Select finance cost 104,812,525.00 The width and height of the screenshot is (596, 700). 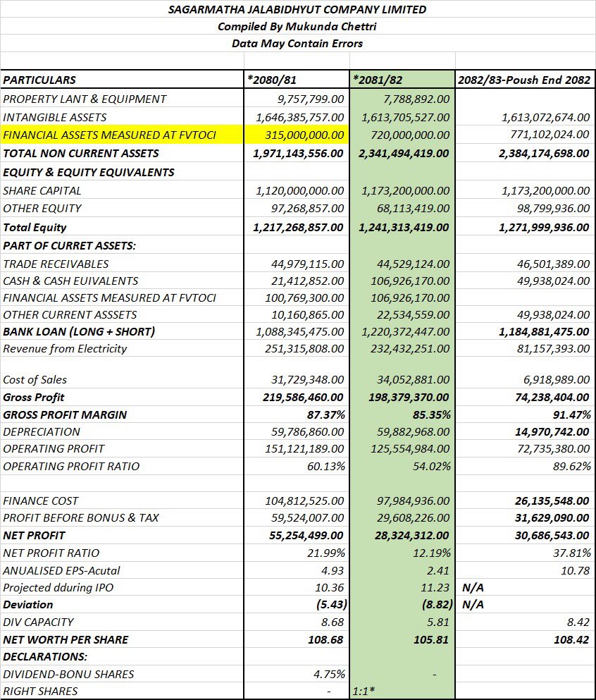(304, 501)
